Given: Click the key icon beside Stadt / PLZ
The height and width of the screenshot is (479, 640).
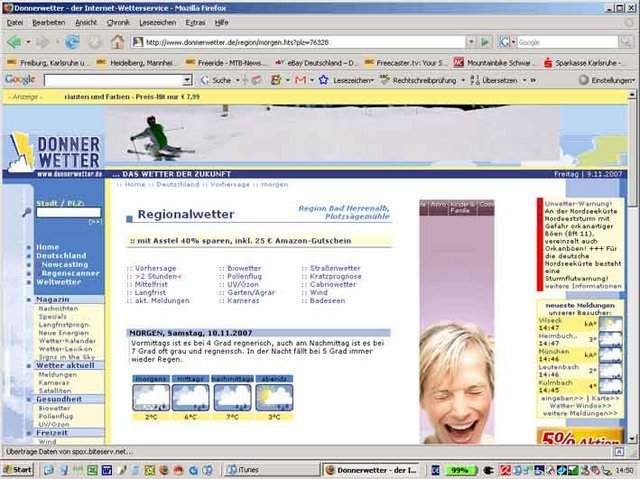Looking at the screenshot, I should point(27,212).
